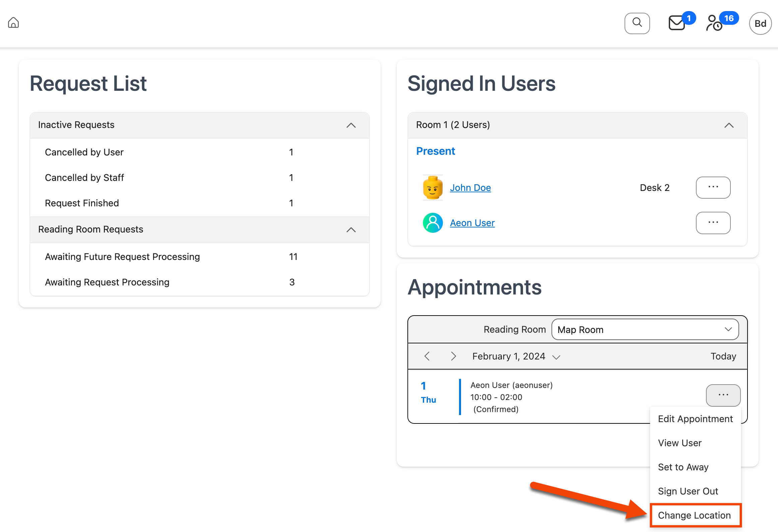The image size is (778, 532).
Task: Open the February 1, 2024 date picker
Action: point(516,356)
